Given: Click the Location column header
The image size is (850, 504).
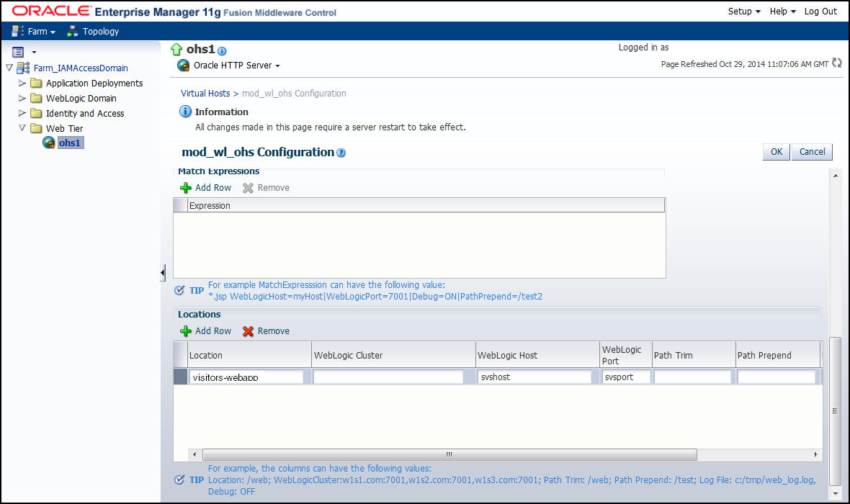Looking at the screenshot, I should (249, 355).
